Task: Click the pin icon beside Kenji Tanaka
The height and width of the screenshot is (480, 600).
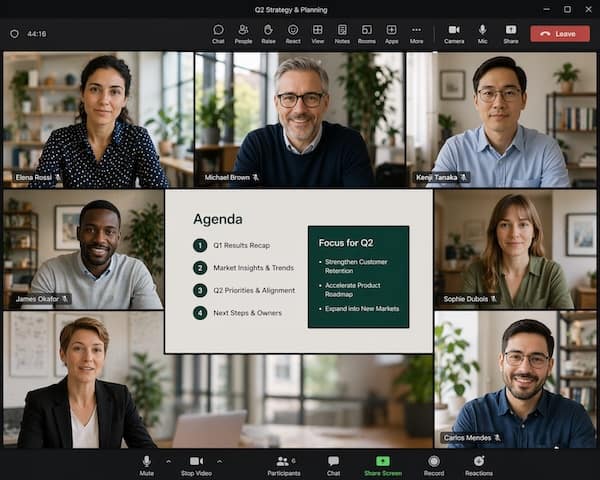Action: 463,177
